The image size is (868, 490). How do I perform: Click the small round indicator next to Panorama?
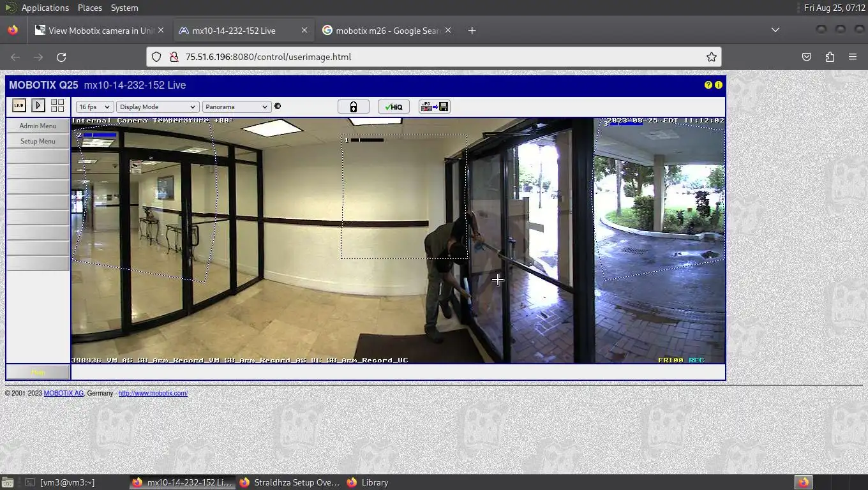tap(278, 107)
